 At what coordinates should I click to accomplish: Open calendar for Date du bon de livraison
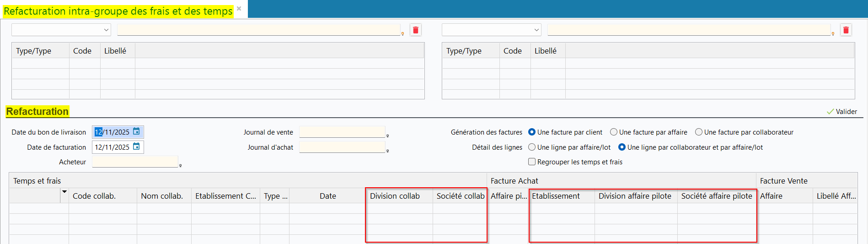136,132
